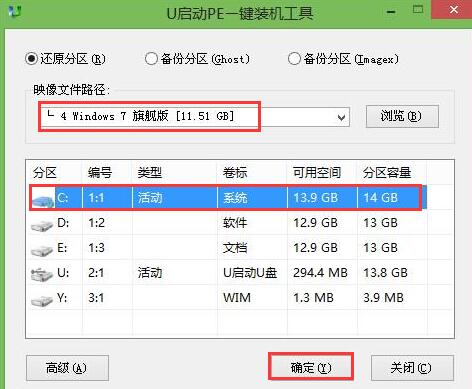Viewport: 472px width, 389px height.
Task: Click the 13.9 GB free space cell
Action: [316, 198]
